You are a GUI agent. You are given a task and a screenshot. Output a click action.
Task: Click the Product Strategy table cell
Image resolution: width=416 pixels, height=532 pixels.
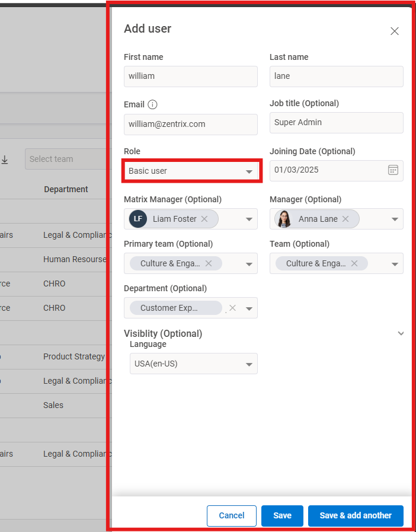click(x=74, y=356)
